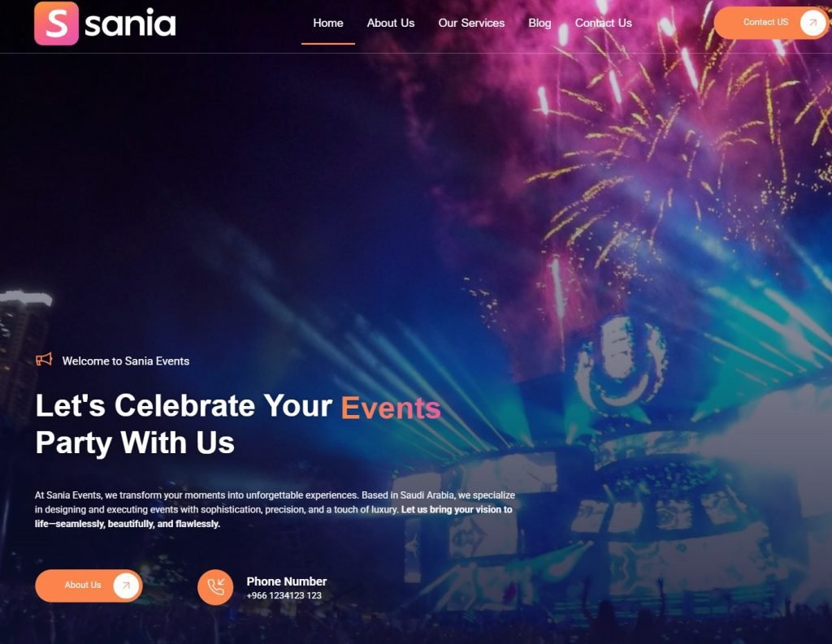Click the pink S logo icon

[56, 24]
